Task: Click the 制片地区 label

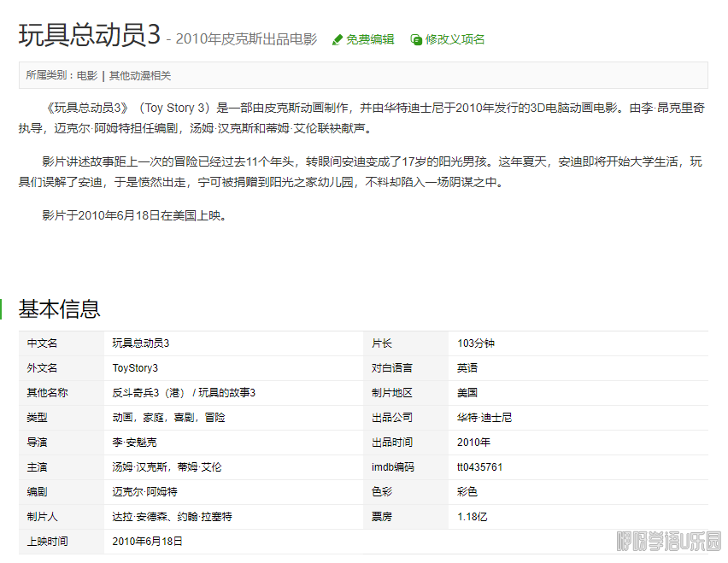Action: point(392,393)
